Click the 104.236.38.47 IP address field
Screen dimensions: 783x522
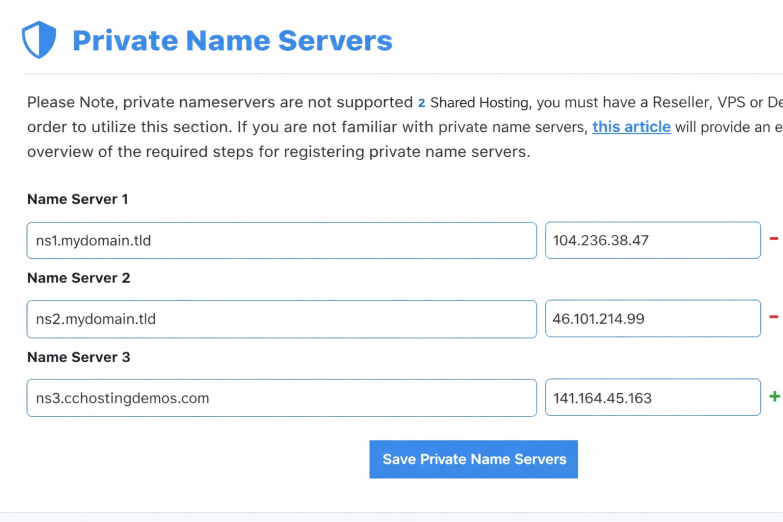pos(652,240)
